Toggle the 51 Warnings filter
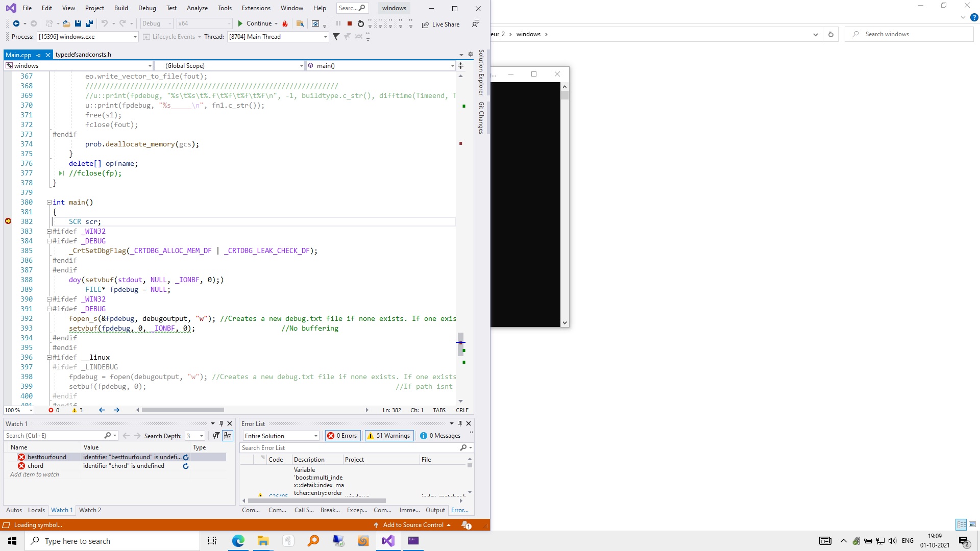Image resolution: width=980 pixels, height=551 pixels. 388,436
